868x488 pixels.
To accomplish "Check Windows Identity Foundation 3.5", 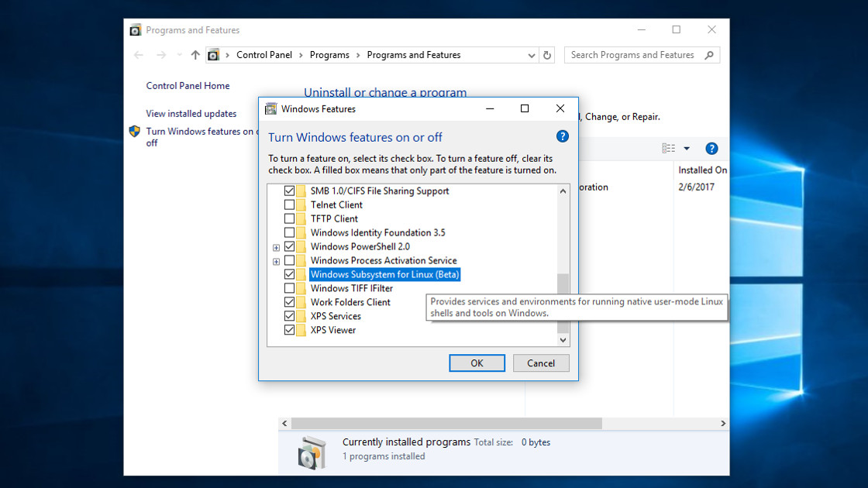I will coord(290,232).
